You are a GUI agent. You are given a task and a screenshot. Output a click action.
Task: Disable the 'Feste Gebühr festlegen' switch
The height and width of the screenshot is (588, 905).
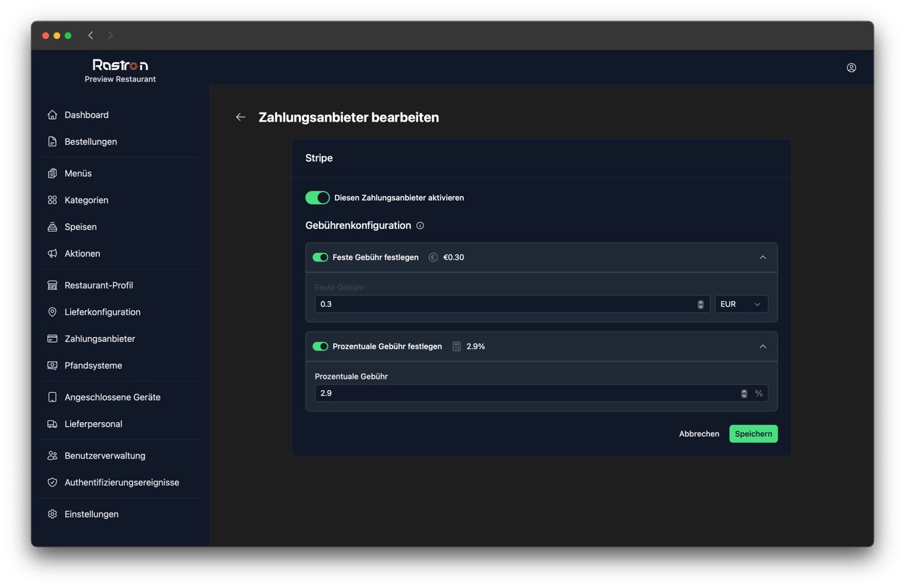[x=320, y=257]
